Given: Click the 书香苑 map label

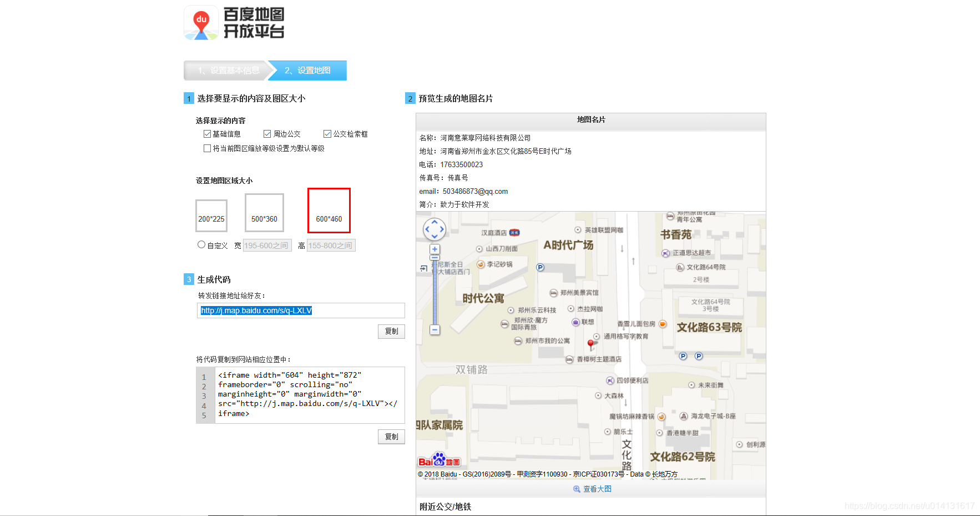Looking at the screenshot, I should pyautogui.click(x=676, y=234).
